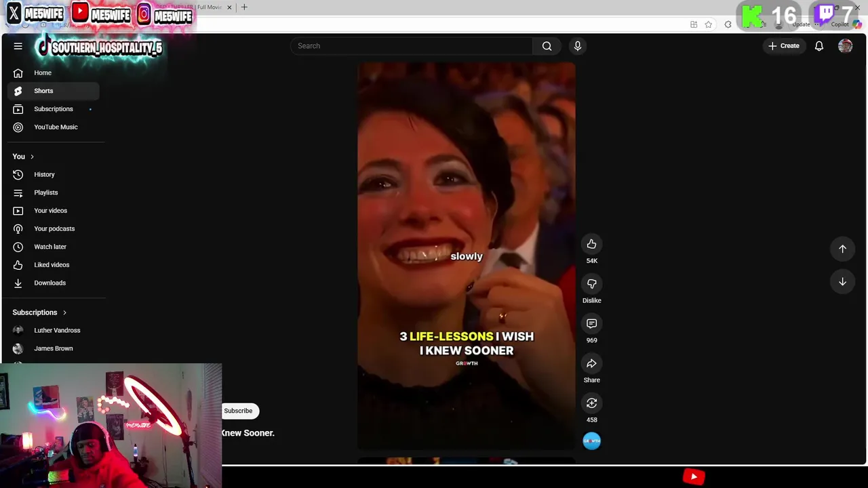Viewport: 868px width, 488px height.
Task: Go to previous Short with up arrow
Action: [x=842, y=249]
